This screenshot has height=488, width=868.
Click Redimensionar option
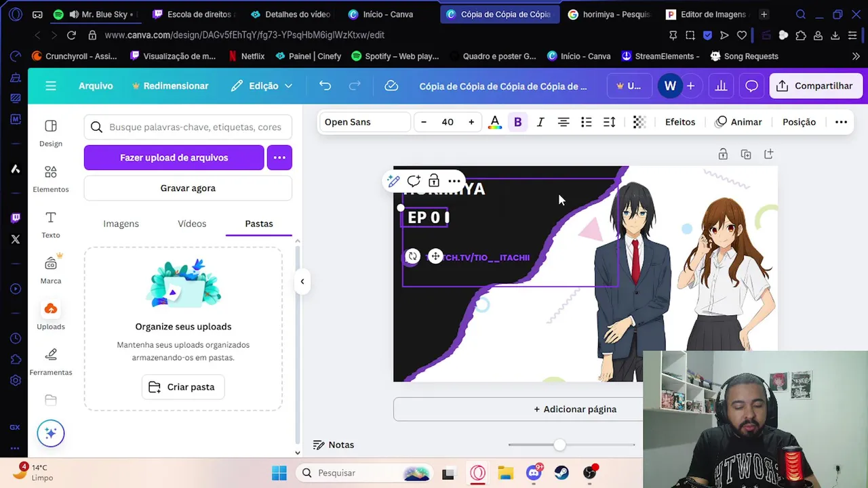click(170, 86)
